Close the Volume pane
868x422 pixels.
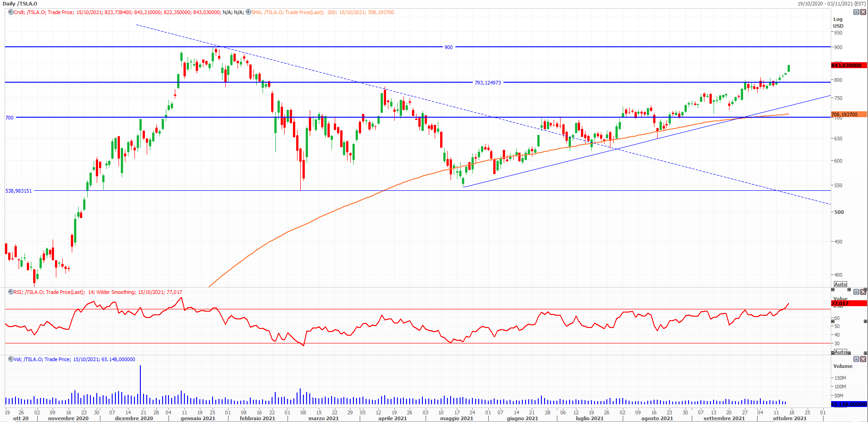863,359
